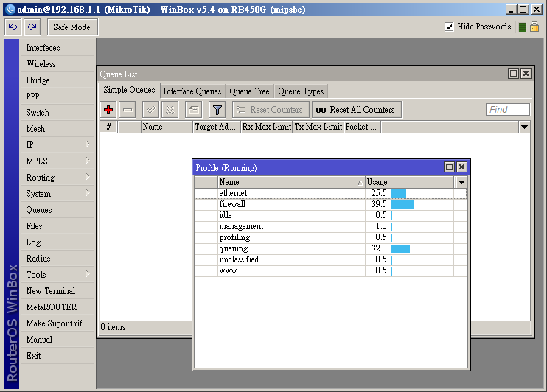
Task: Click the Redo arrow icon
Action: tap(32, 27)
